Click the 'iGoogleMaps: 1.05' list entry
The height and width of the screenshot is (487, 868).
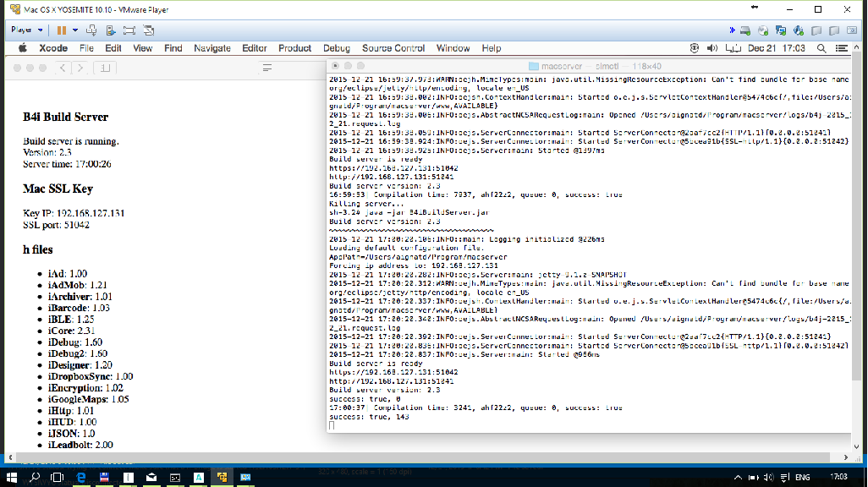click(x=89, y=399)
